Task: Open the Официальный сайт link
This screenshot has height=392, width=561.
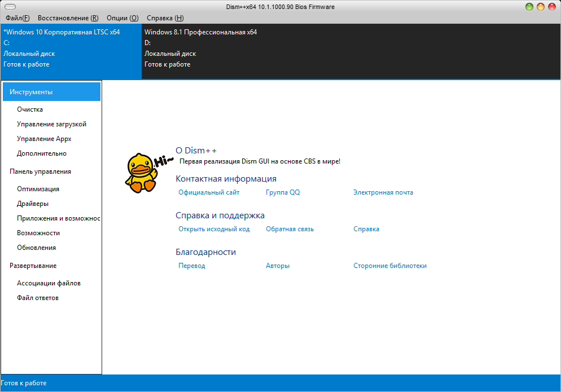Action: 209,192
